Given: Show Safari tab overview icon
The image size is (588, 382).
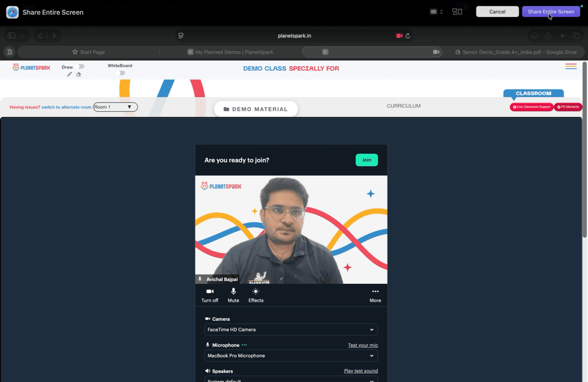Looking at the screenshot, I should click(576, 36).
